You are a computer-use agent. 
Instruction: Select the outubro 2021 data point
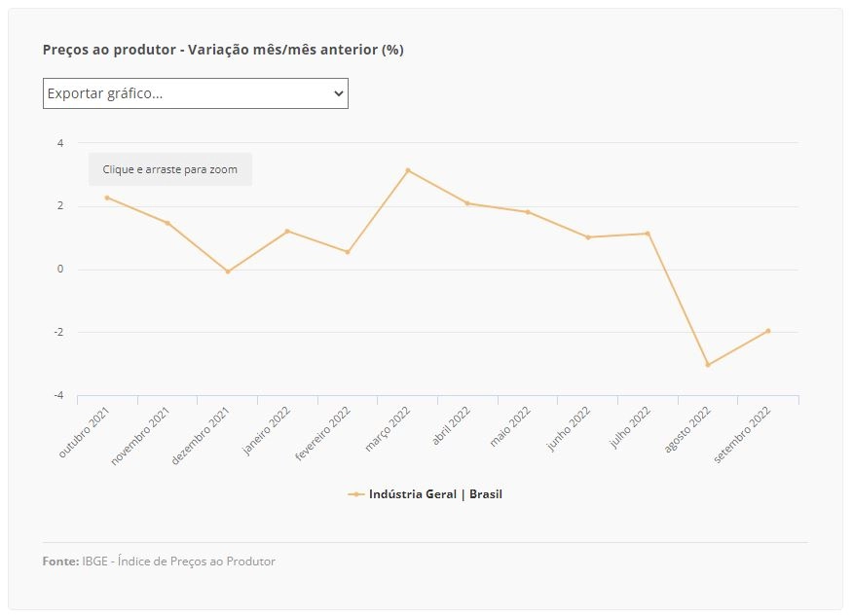(x=107, y=198)
